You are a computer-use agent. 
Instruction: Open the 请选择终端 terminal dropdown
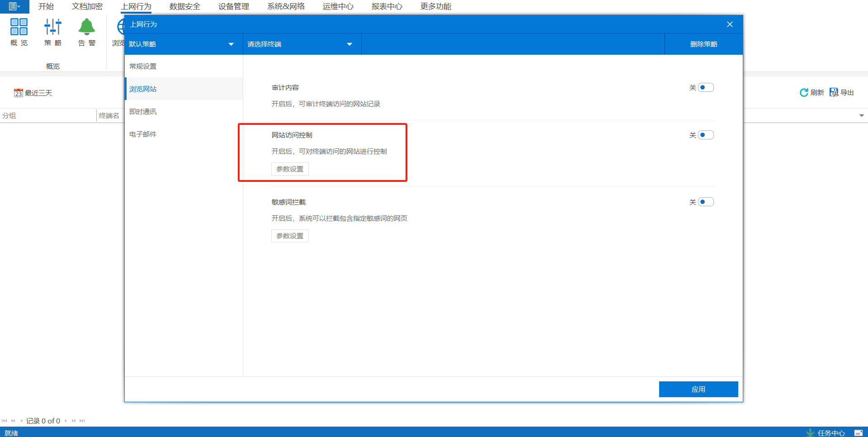coord(349,44)
